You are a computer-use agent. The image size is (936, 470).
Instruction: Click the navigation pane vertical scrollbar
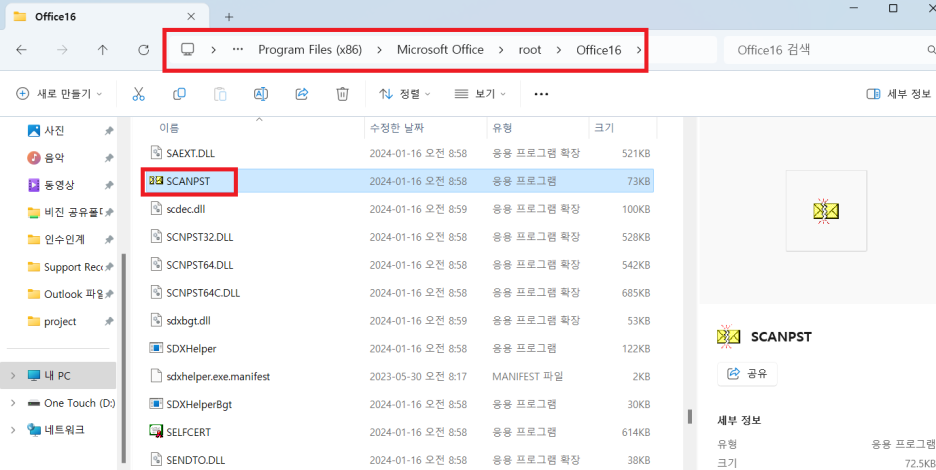[x=124, y=358]
